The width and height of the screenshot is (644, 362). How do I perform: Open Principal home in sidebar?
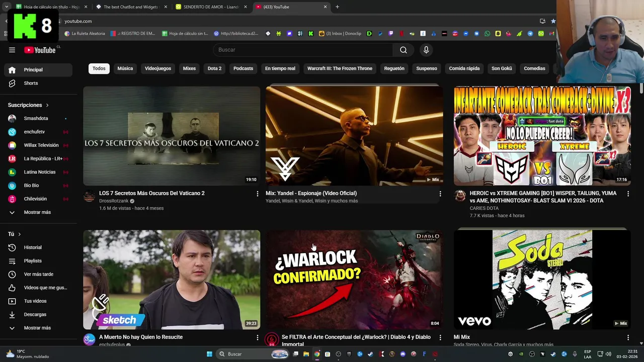click(x=38, y=70)
